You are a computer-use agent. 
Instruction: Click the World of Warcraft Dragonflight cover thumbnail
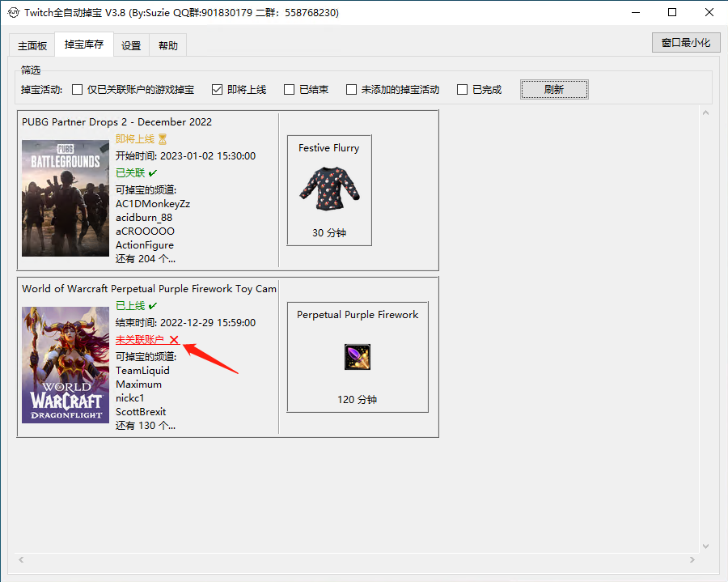(65, 365)
